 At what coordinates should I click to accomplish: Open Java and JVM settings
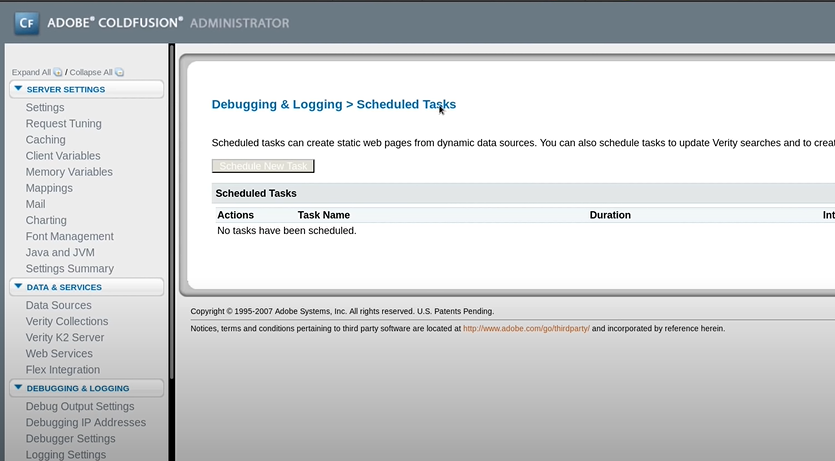[x=60, y=252]
